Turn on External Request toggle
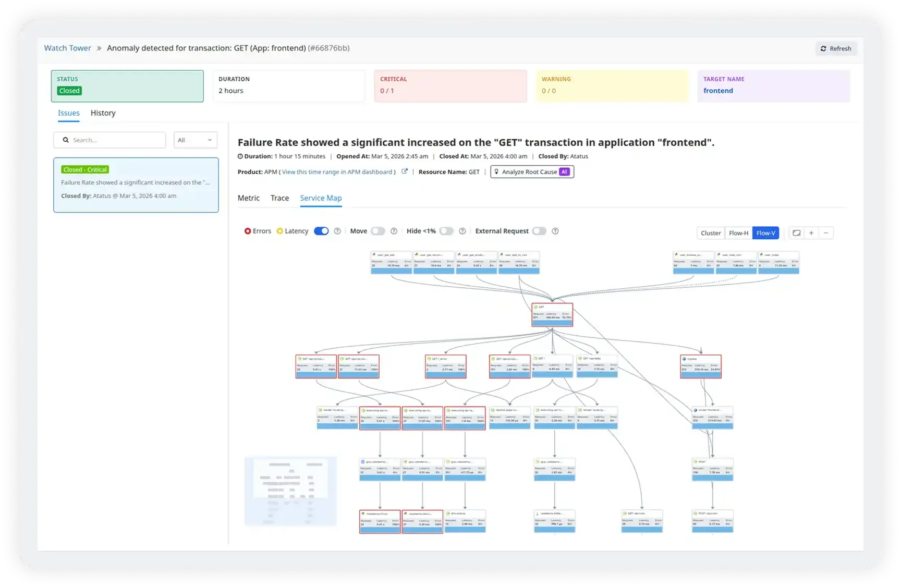Image resolution: width=901 pixels, height=588 pixels. coord(539,231)
